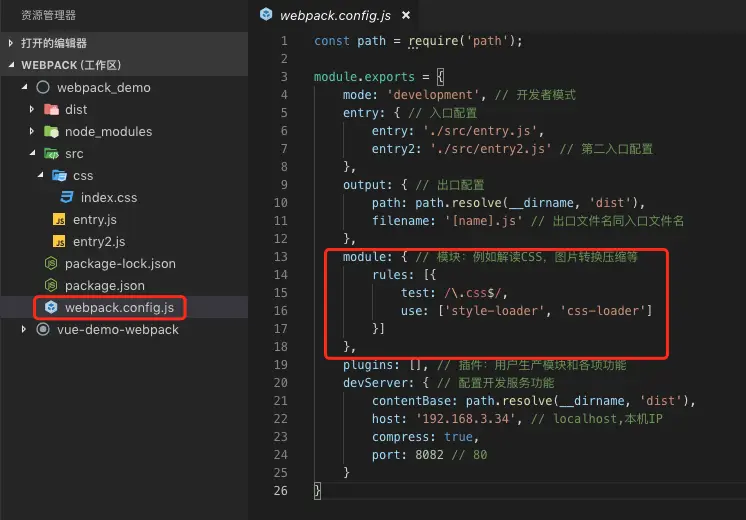Click port value 8082
This screenshot has height=520, width=746.
(429, 455)
